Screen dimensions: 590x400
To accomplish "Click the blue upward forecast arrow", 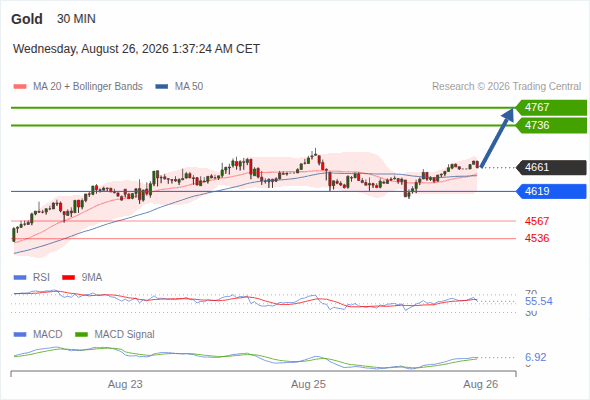I will 497,138.
